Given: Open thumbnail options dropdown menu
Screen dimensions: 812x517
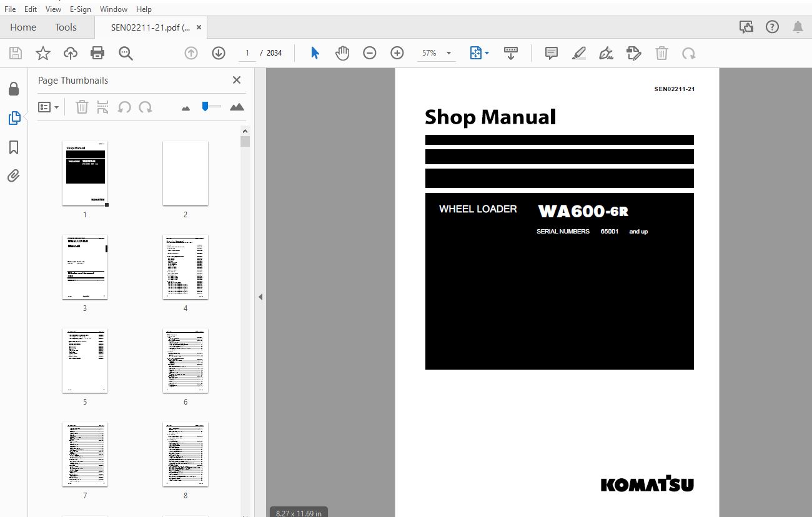Looking at the screenshot, I should 48,107.
